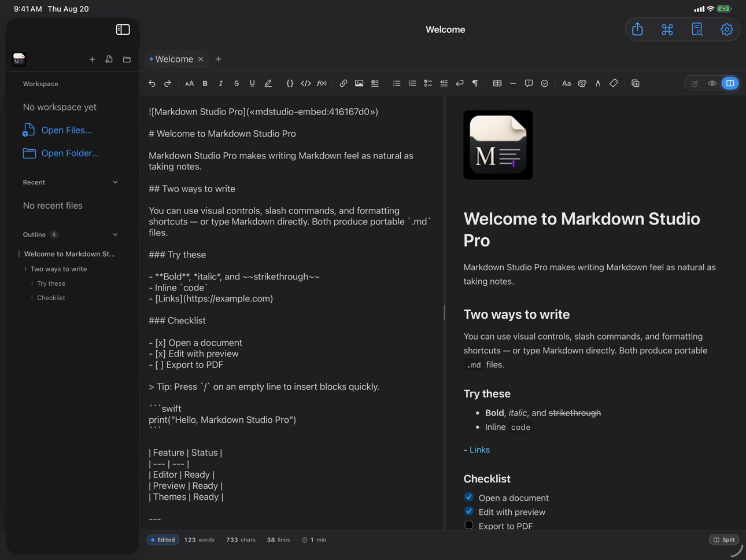Image resolution: width=746 pixels, height=560 pixels.
Task: Uncheck the 'Edit with preview' preview checkbox
Action: click(469, 511)
